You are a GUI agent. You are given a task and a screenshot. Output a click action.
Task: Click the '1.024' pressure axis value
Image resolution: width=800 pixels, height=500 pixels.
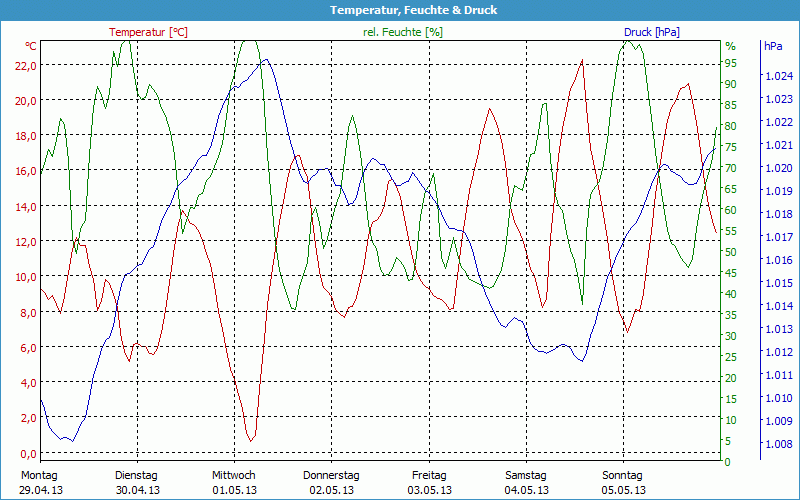[x=779, y=76]
